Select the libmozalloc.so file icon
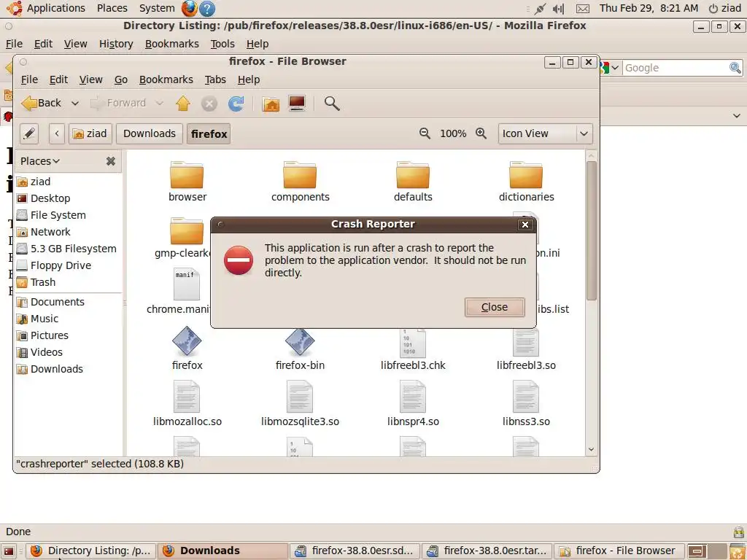 point(186,397)
